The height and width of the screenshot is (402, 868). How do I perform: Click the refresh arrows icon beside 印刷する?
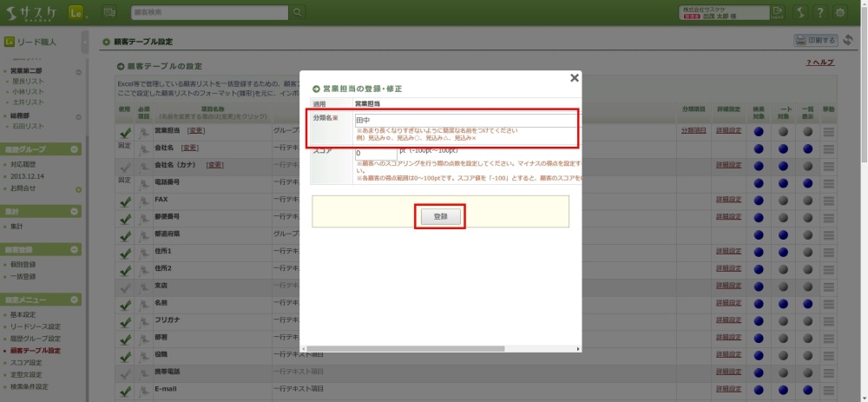tap(848, 41)
